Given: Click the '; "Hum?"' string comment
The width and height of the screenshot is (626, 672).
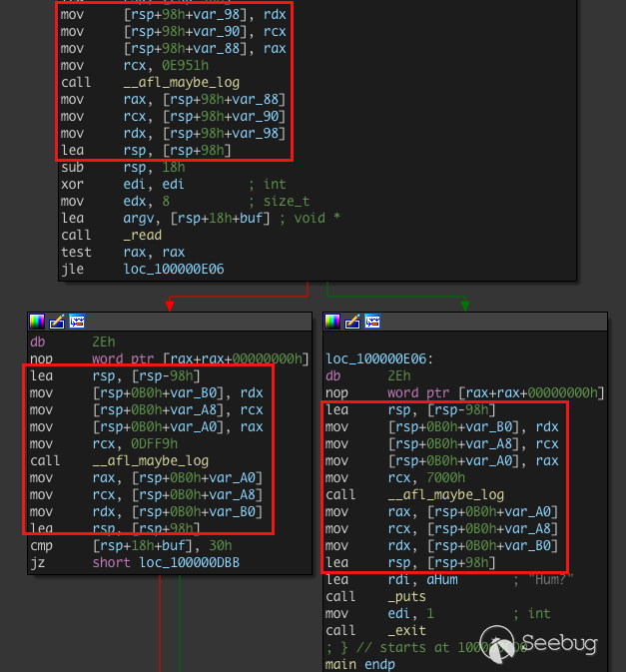Looking at the screenshot, I should coord(543,580).
